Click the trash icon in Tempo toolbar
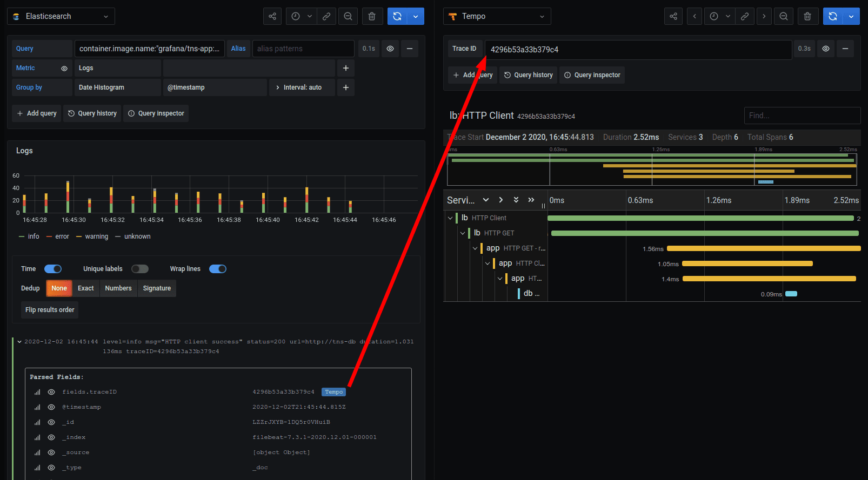The image size is (868, 480). [807, 16]
